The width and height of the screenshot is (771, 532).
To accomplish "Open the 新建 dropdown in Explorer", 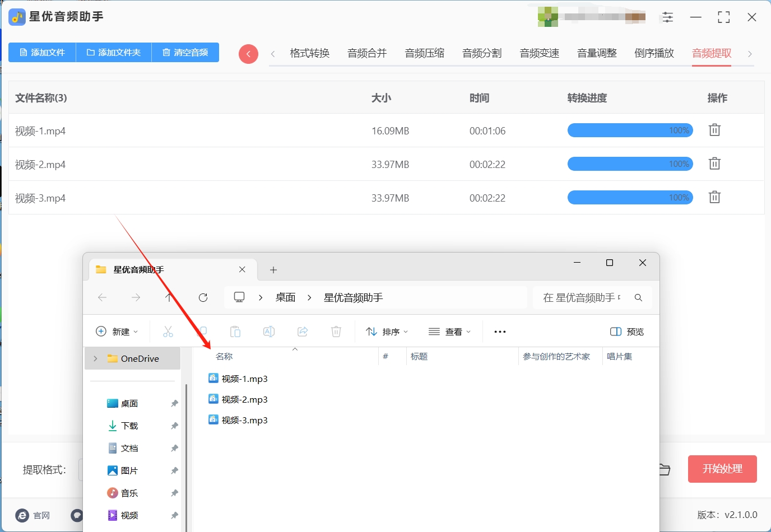I will click(117, 332).
